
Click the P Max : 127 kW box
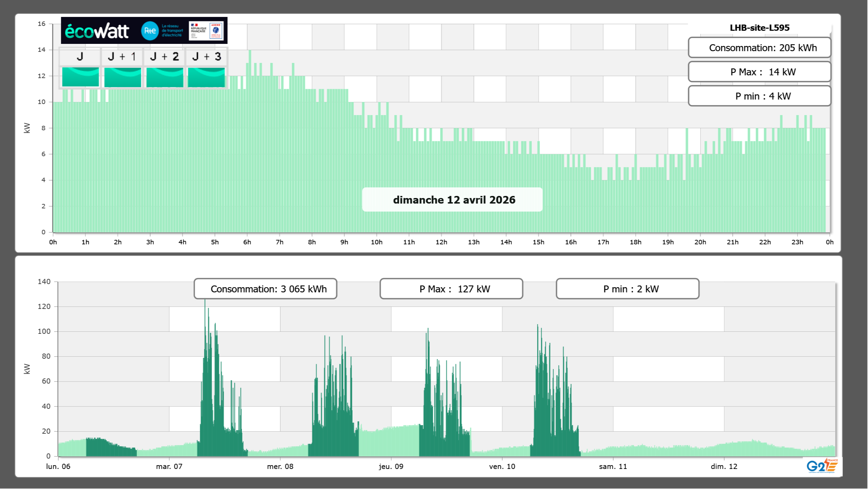coord(451,289)
